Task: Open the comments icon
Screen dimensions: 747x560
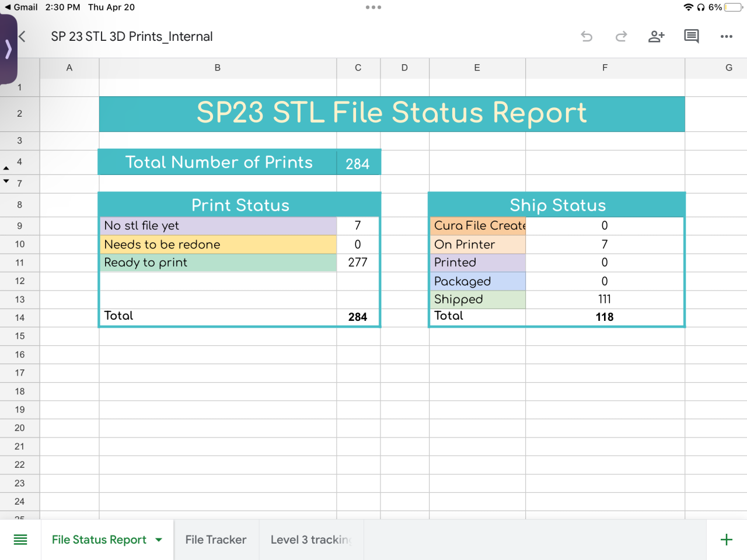Action: [692, 37]
